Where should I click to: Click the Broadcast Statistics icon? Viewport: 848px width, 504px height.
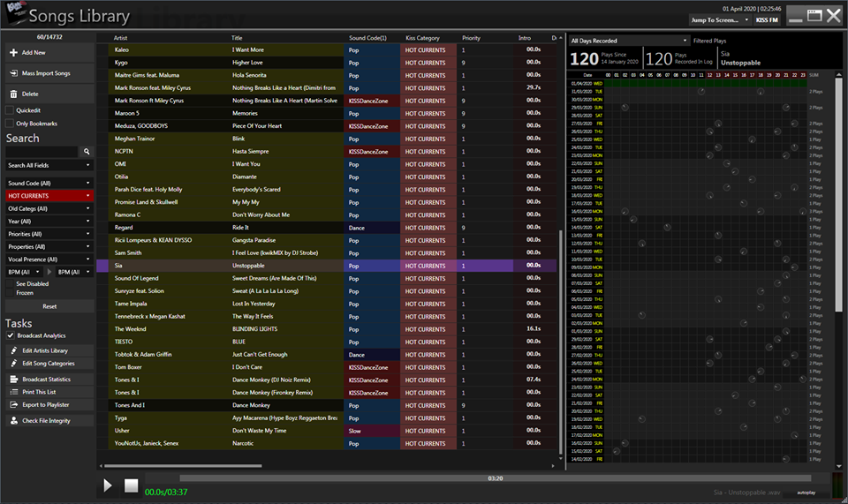[14, 380]
